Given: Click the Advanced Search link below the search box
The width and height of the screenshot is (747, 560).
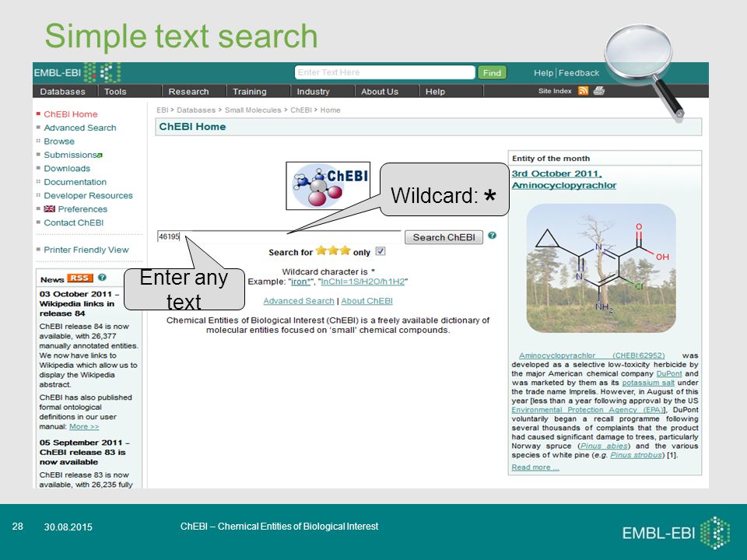Looking at the screenshot, I should click(299, 301).
